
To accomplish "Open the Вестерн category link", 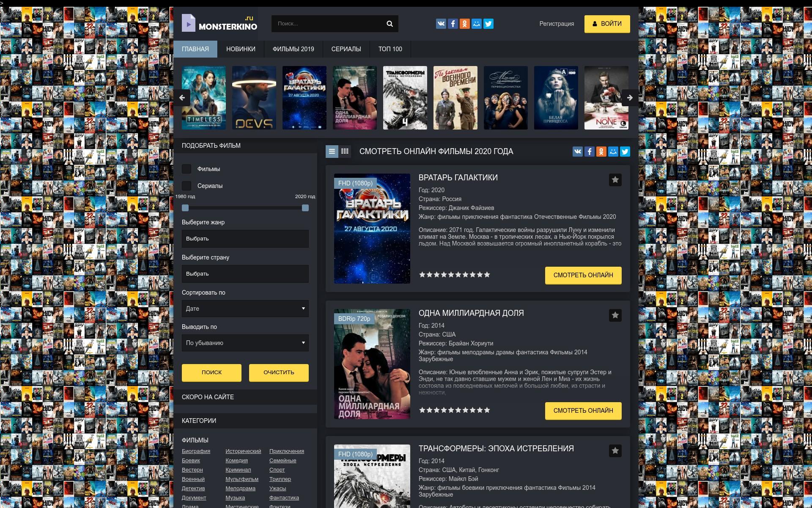I will 192,470.
